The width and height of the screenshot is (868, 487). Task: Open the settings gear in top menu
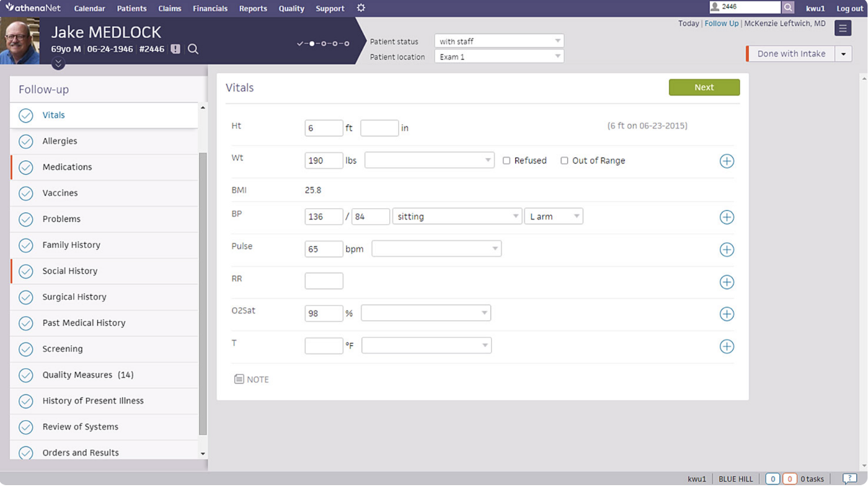coord(361,8)
